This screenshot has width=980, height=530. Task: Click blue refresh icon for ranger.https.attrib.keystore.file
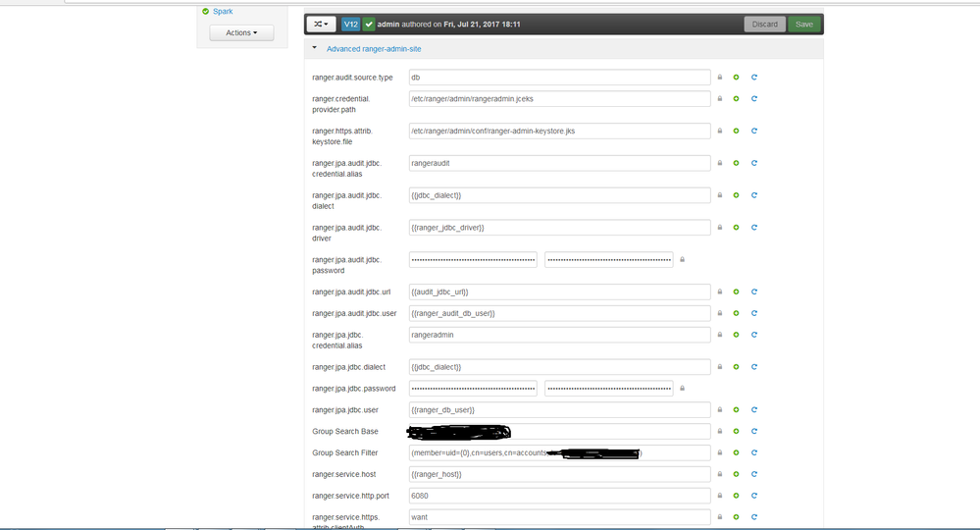pyautogui.click(x=754, y=132)
